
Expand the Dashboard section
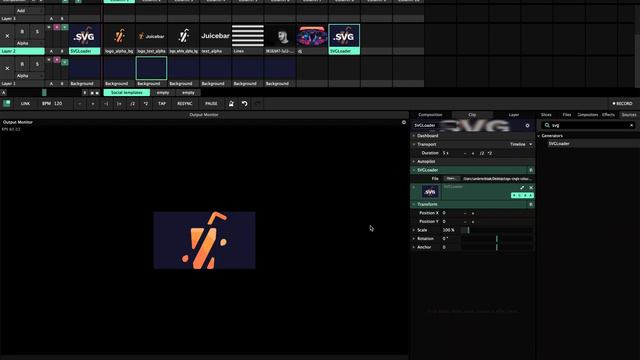point(414,136)
